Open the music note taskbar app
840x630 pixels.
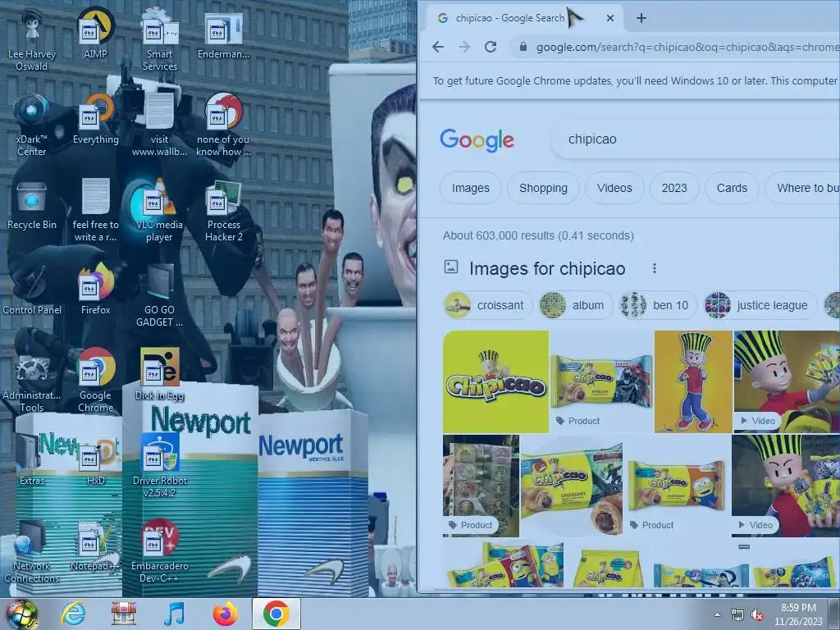click(174, 614)
